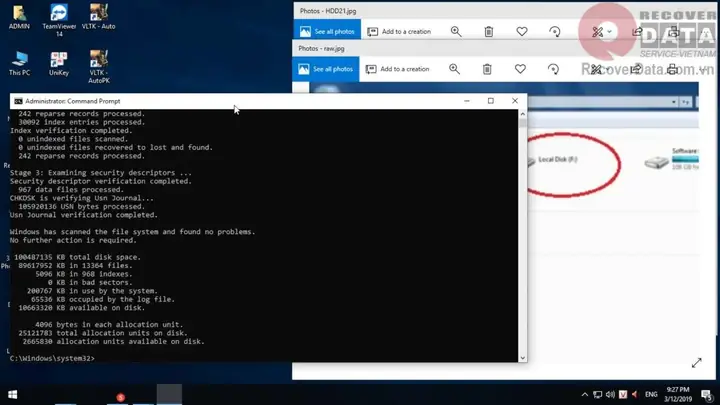Click the Command Prompt title bar icon
The height and width of the screenshot is (405, 720).
[x=17, y=101]
